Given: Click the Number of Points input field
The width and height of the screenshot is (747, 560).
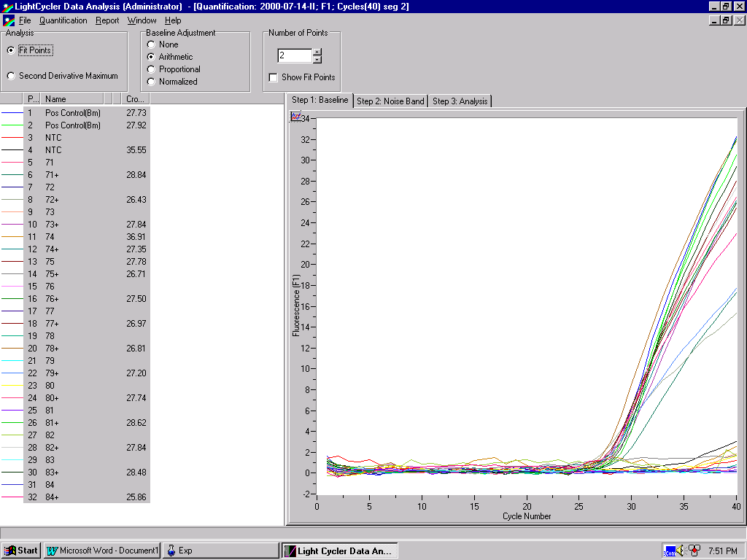Looking at the screenshot, I should pos(295,55).
